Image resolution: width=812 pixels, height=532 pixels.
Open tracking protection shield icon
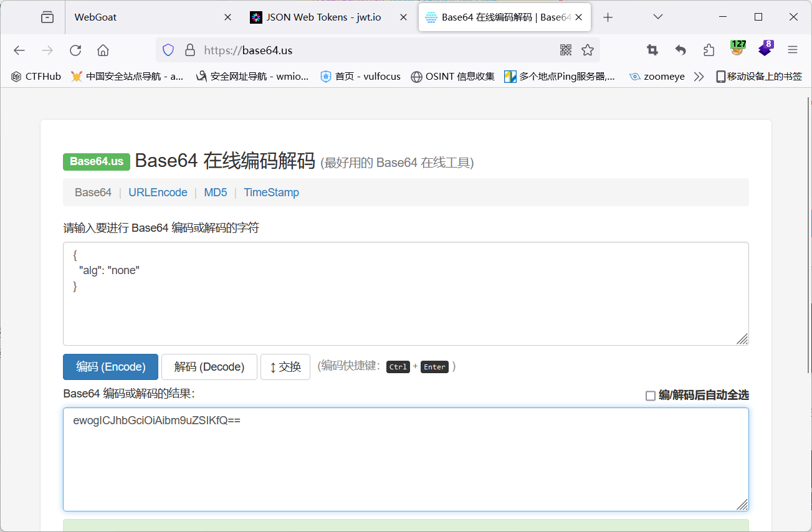point(168,50)
